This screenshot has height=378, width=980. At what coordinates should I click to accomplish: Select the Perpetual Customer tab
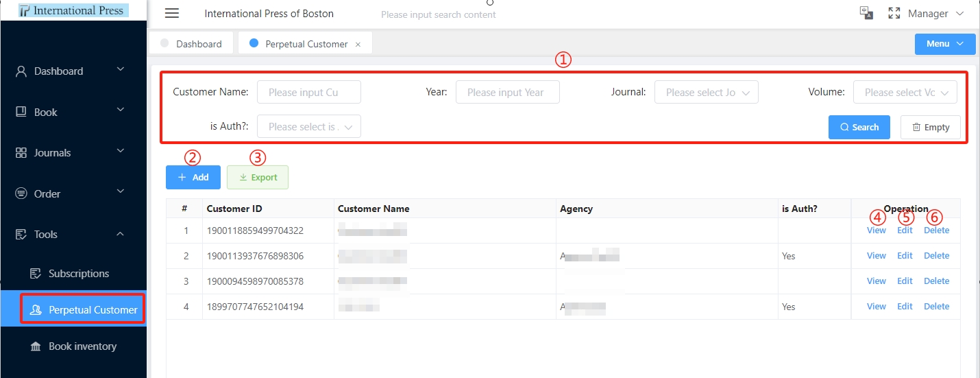(305, 44)
